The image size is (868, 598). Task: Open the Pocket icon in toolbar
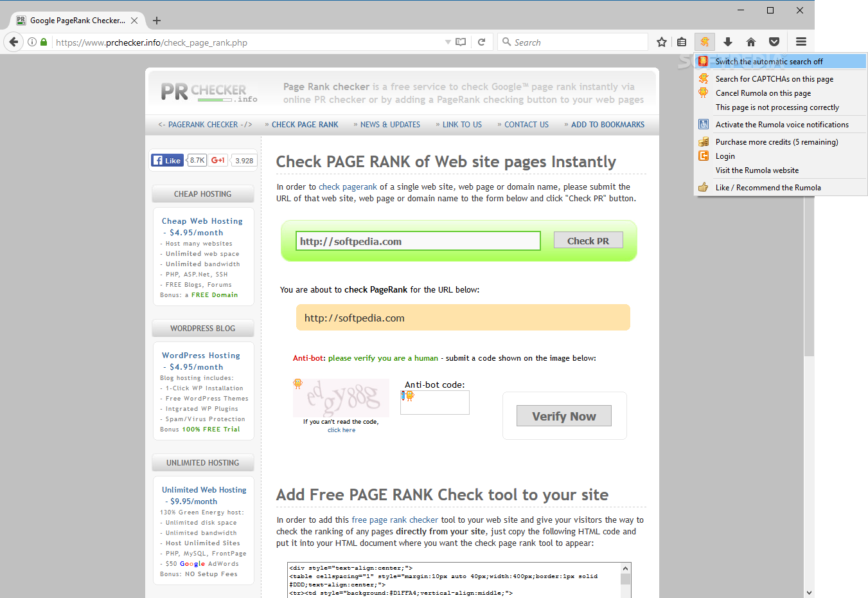774,42
